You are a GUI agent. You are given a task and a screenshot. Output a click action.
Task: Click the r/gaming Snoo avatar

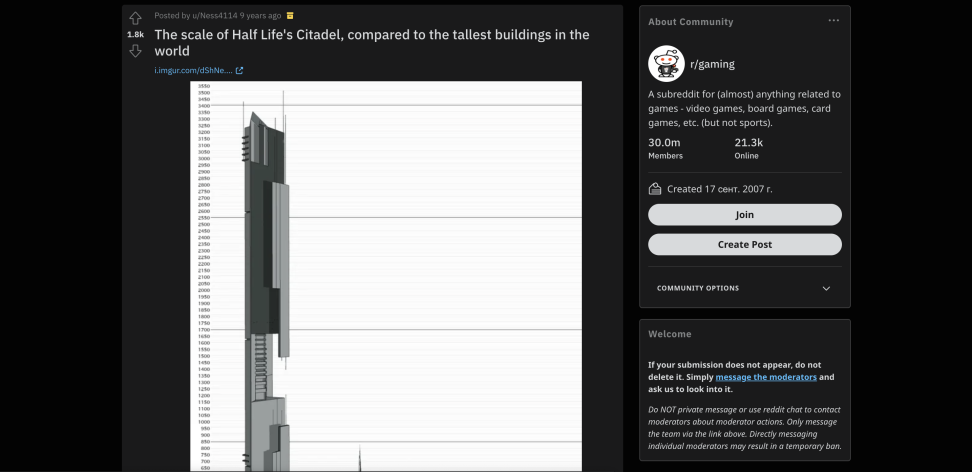[666, 63]
